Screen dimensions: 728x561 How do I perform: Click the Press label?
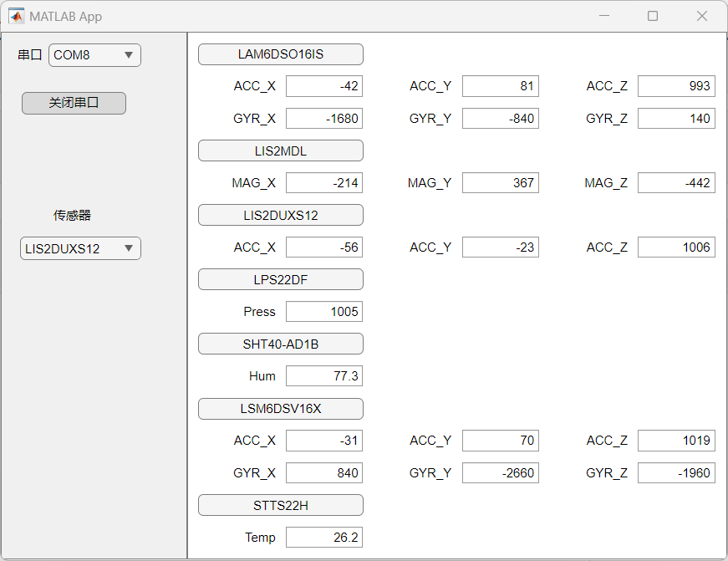tap(259, 312)
